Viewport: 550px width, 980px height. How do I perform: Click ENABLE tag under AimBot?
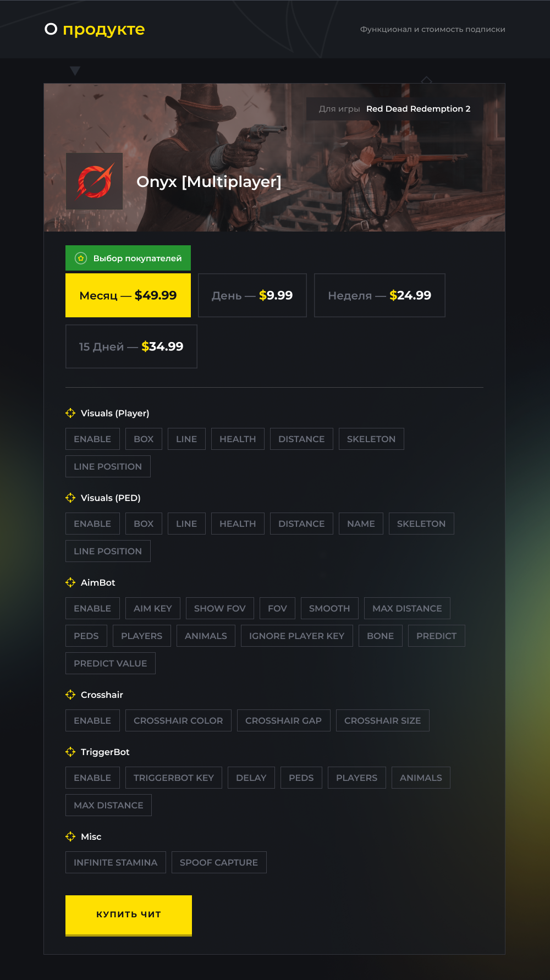click(92, 608)
